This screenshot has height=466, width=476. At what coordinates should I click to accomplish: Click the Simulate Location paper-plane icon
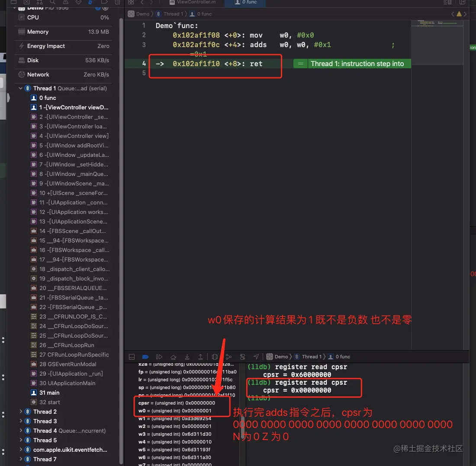point(256,357)
